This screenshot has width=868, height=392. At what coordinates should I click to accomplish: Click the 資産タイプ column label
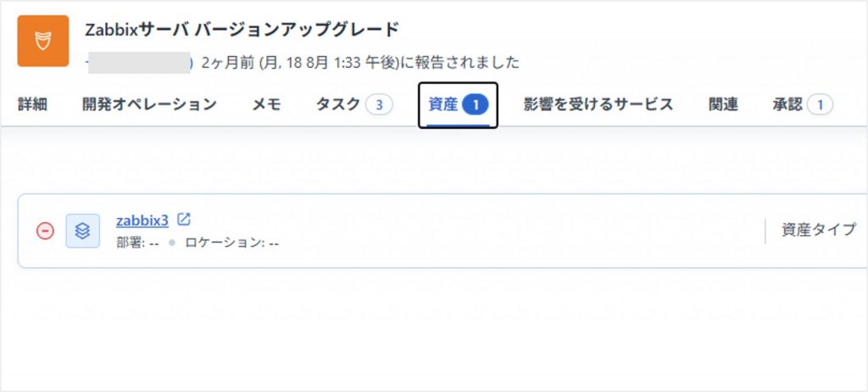819,230
